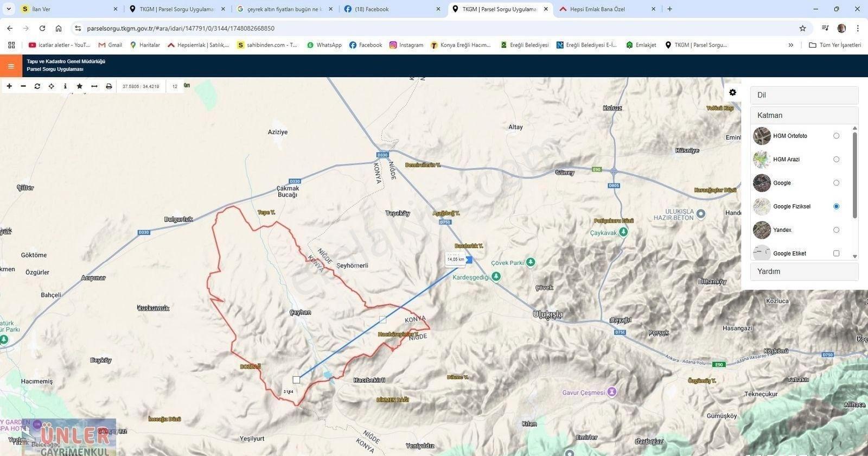
Task: Refresh the map with rotate icon
Action: [37, 86]
